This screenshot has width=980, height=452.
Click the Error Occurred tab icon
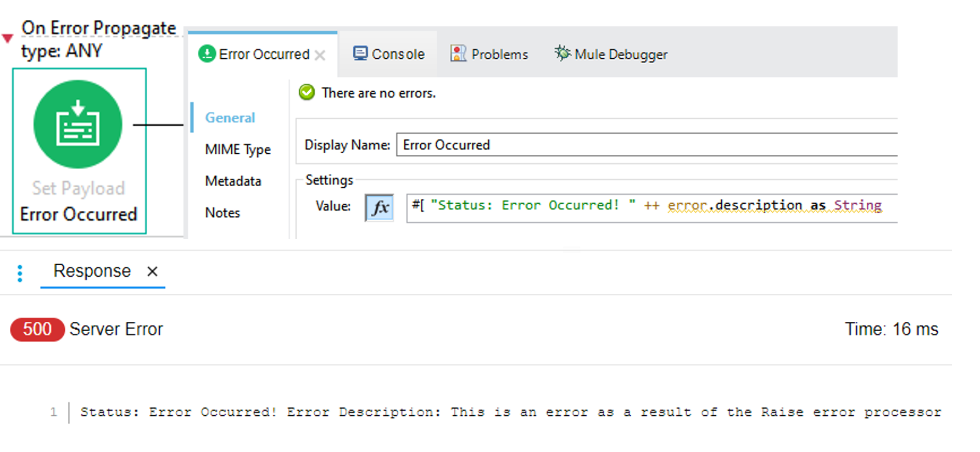[207, 54]
